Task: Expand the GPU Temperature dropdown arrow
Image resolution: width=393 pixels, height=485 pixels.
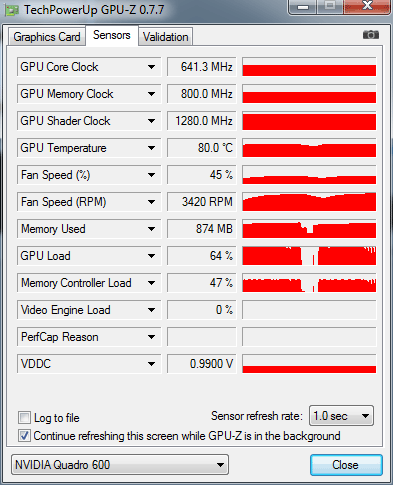Action: [x=151, y=148]
